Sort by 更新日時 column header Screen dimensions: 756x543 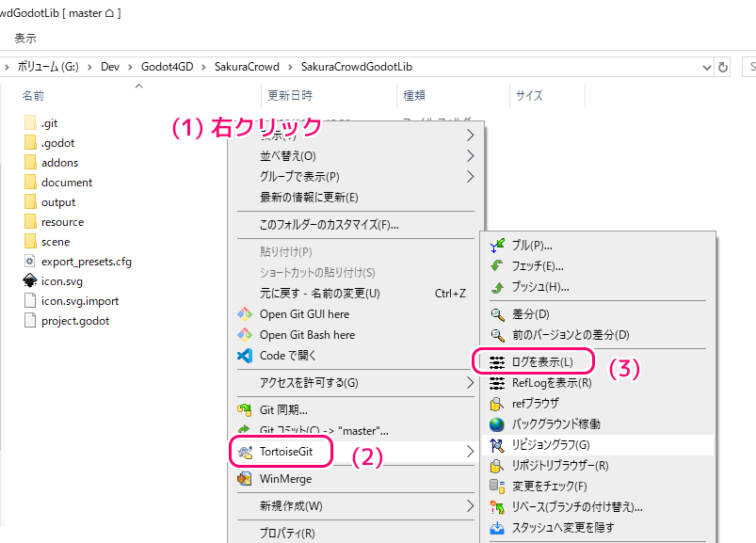pos(290,96)
